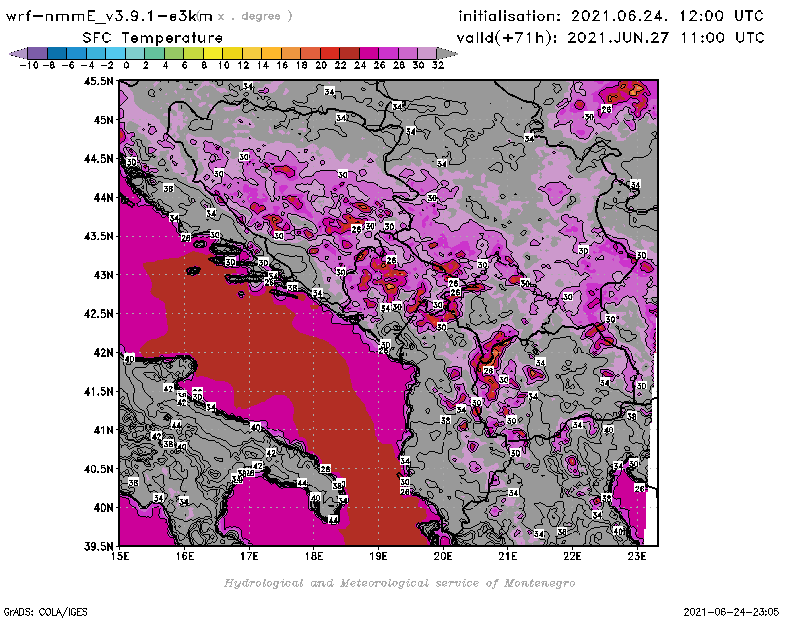Select the dark blue -8 to -6 swatch
This screenshot has width=800, height=618.
pyautogui.click(x=57, y=53)
